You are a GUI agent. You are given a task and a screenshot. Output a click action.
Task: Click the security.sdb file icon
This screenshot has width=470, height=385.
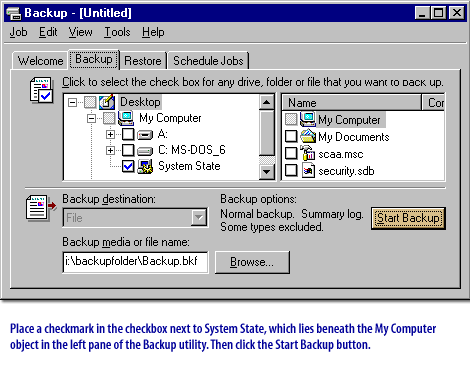pos(308,170)
